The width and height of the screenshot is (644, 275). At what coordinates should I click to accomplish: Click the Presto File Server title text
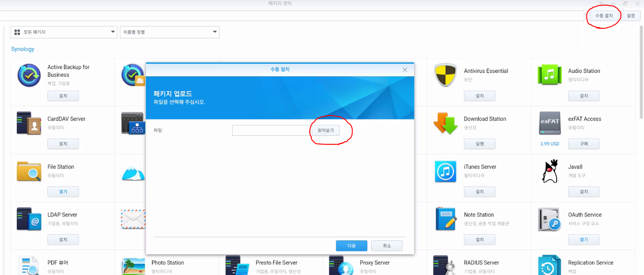pos(277,263)
